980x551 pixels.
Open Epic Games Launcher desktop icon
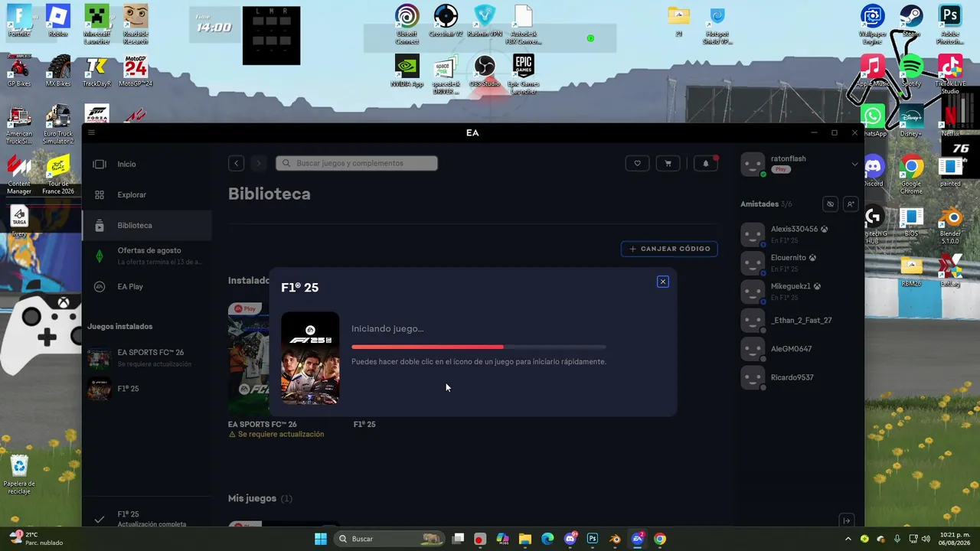click(524, 73)
